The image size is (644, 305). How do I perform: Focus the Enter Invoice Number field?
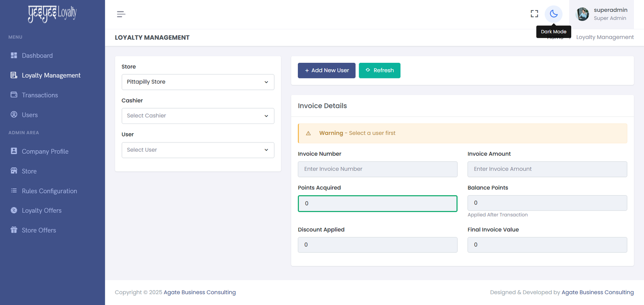click(377, 169)
